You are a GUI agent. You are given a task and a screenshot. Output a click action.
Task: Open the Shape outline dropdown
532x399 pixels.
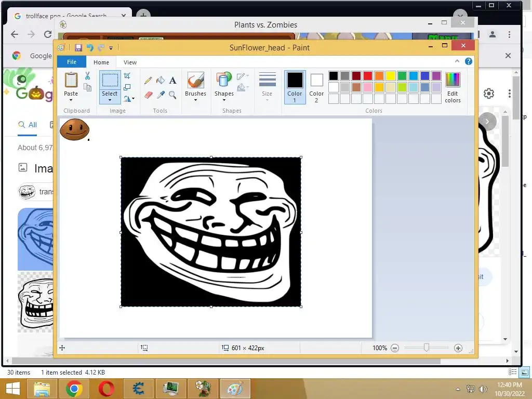[243, 76]
